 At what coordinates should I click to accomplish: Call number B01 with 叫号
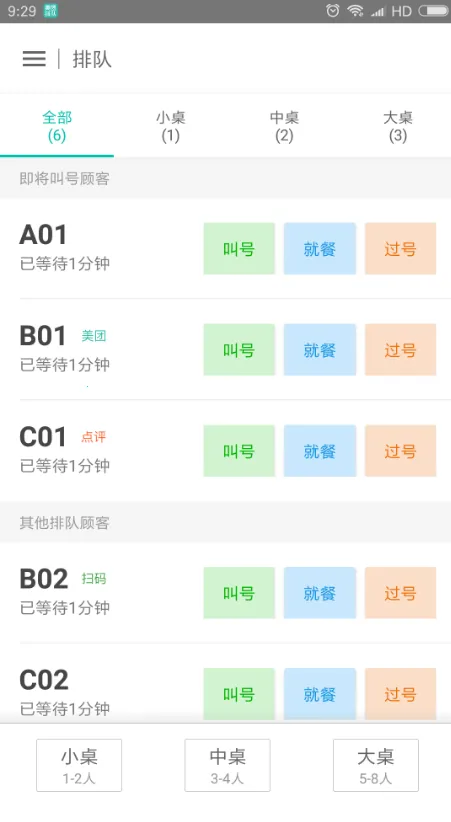[x=239, y=350]
